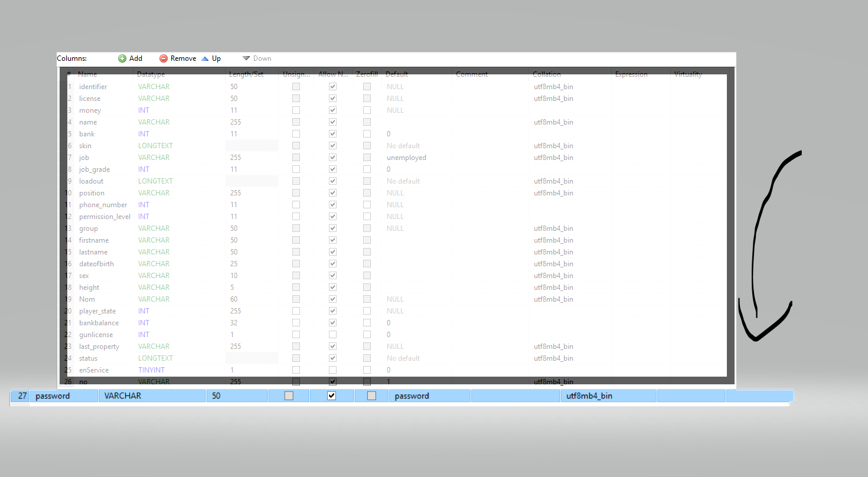Screen dimensions: 868x477
Task: Click the red Remove column icon
Action: [x=164, y=58]
